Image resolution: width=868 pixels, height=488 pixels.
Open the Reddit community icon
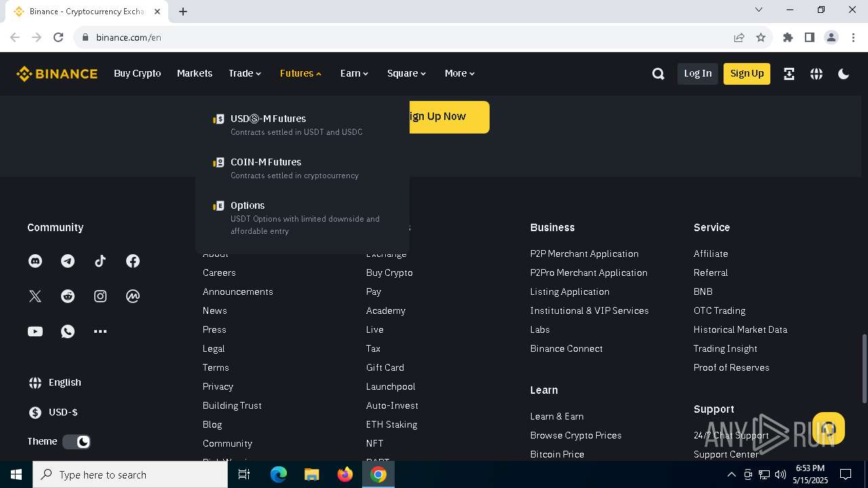(68, 296)
